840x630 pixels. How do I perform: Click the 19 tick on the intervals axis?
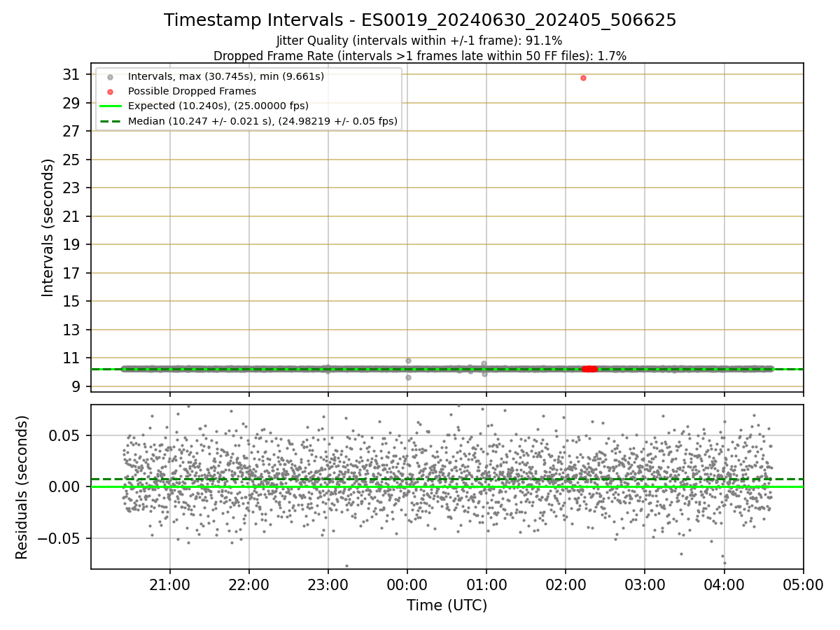point(71,244)
